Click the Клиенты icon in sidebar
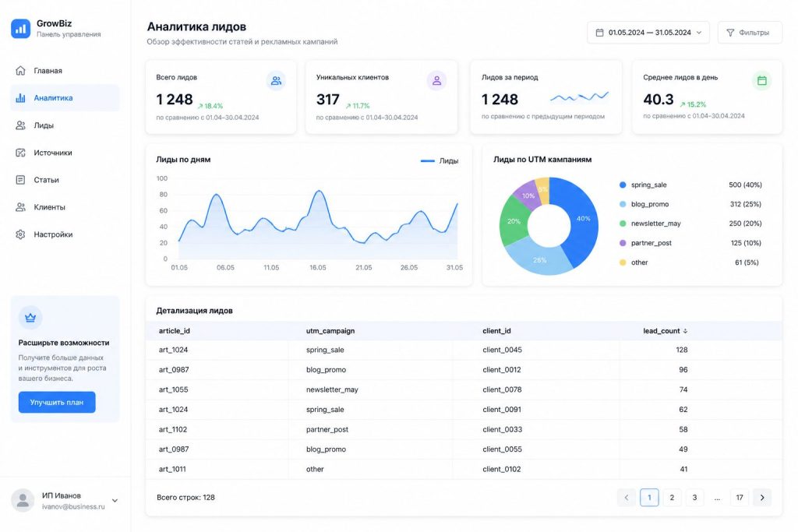Viewport: 798px width, 532px height. pos(20,207)
